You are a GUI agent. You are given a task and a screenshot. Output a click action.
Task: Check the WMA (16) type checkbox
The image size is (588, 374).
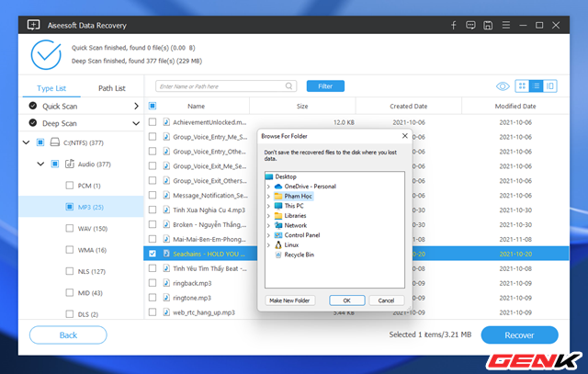pos(70,249)
